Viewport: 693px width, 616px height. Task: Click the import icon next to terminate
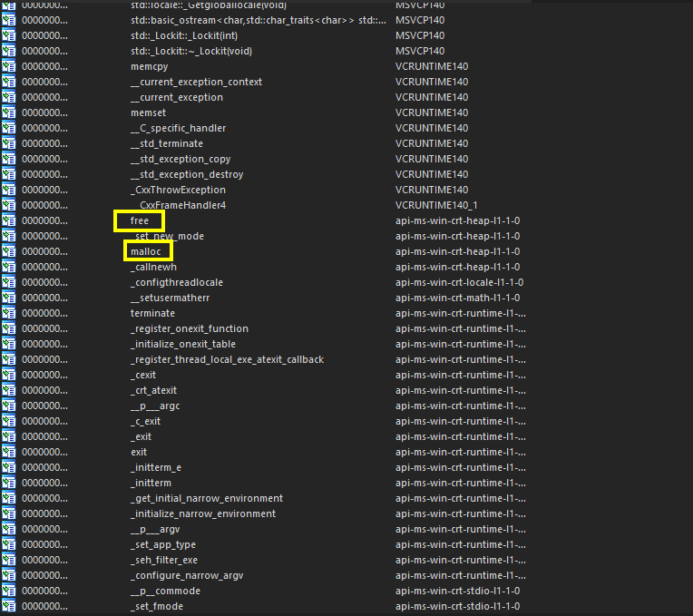point(9,313)
